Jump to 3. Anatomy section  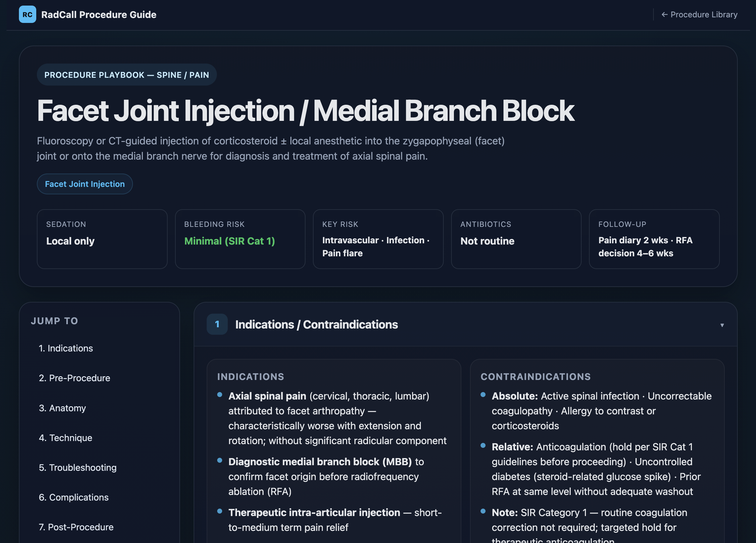point(62,408)
